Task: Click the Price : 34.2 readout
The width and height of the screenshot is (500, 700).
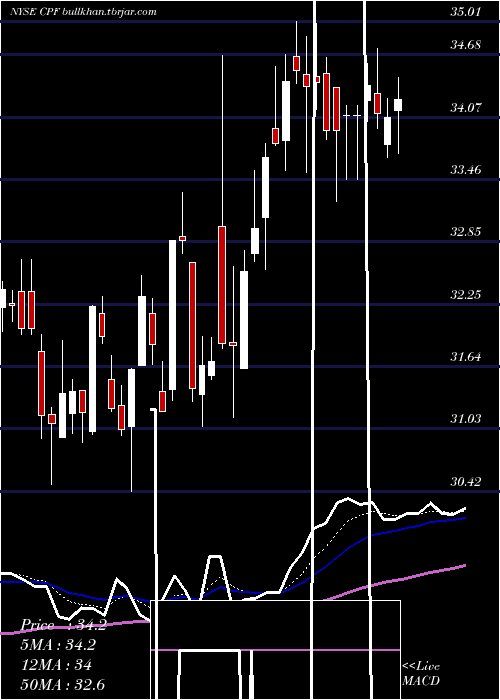Action: coord(64,625)
